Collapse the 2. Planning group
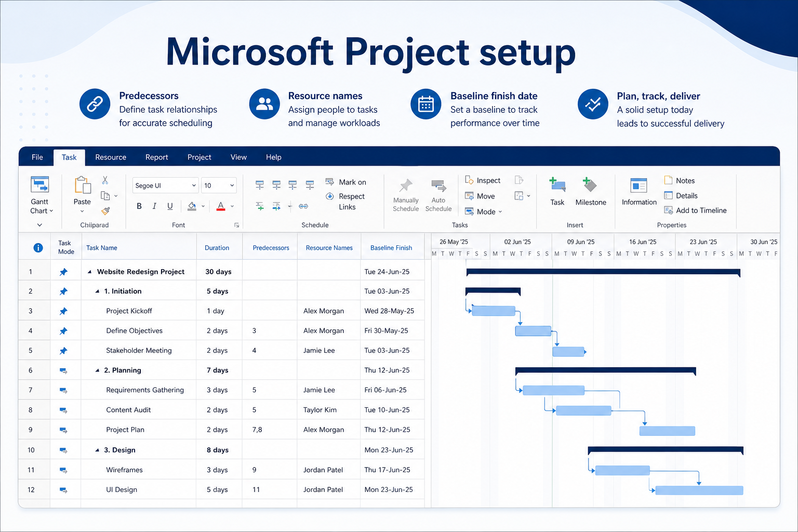 tap(97, 370)
